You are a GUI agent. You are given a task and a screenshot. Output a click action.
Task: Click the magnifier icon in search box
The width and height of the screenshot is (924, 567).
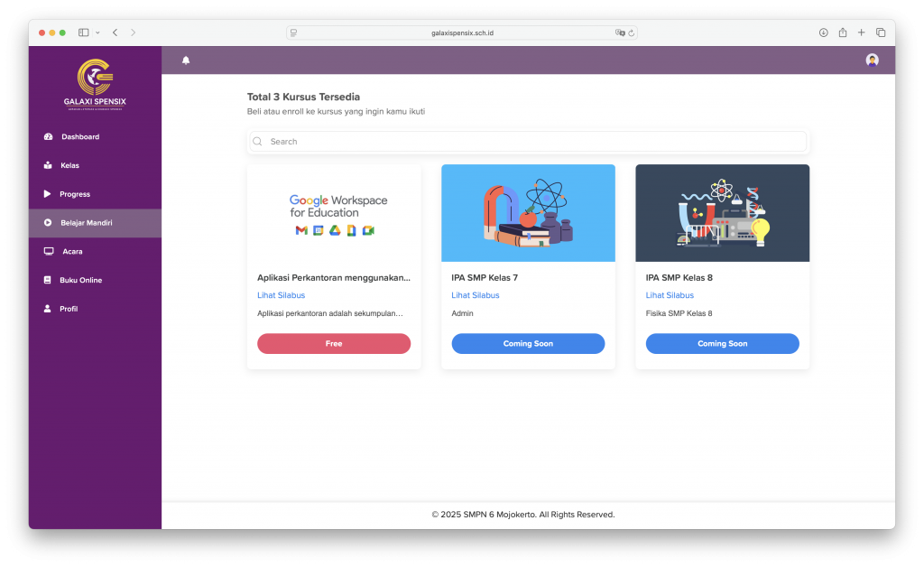pos(257,142)
